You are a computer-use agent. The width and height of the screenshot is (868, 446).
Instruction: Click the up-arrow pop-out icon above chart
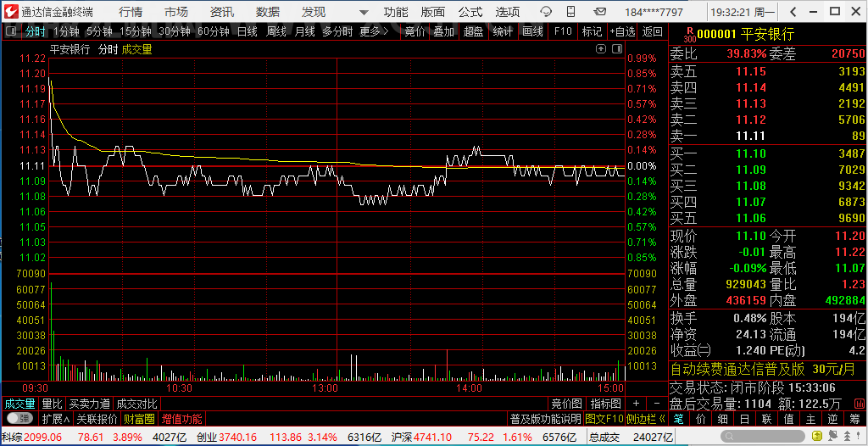click(x=601, y=49)
